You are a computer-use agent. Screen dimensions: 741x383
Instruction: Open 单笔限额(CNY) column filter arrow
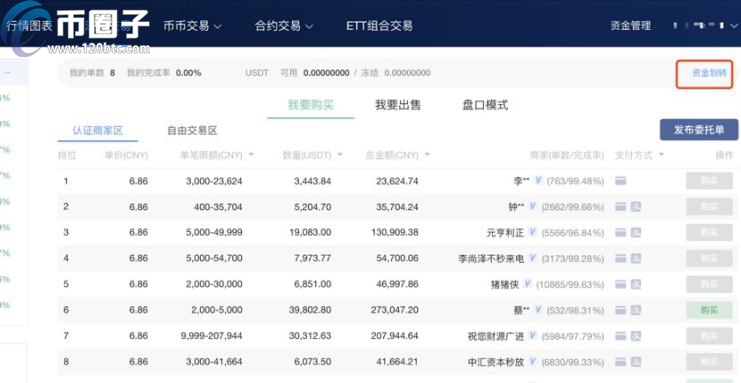point(251,155)
